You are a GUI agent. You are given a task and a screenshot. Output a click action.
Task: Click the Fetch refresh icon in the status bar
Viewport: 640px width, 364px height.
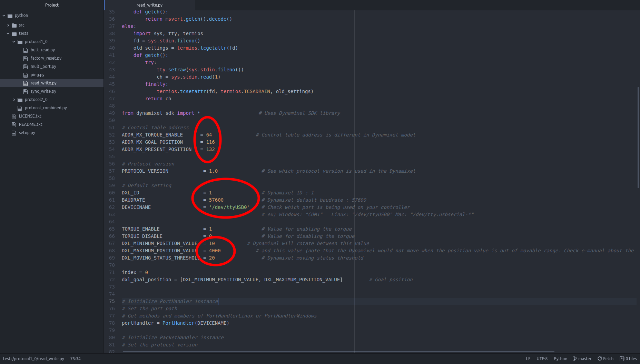600,358
